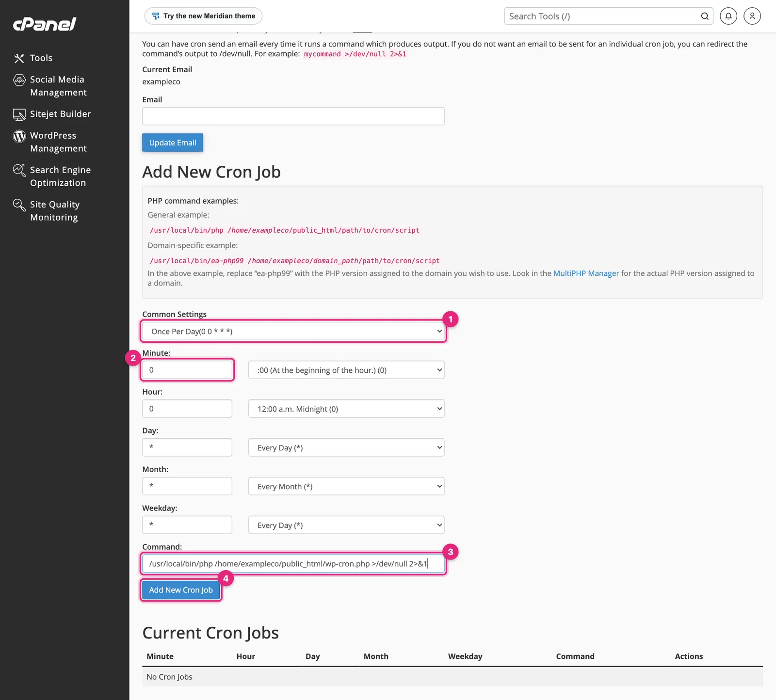Open the Weekday presets dropdown
776x700 pixels.
(x=346, y=525)
